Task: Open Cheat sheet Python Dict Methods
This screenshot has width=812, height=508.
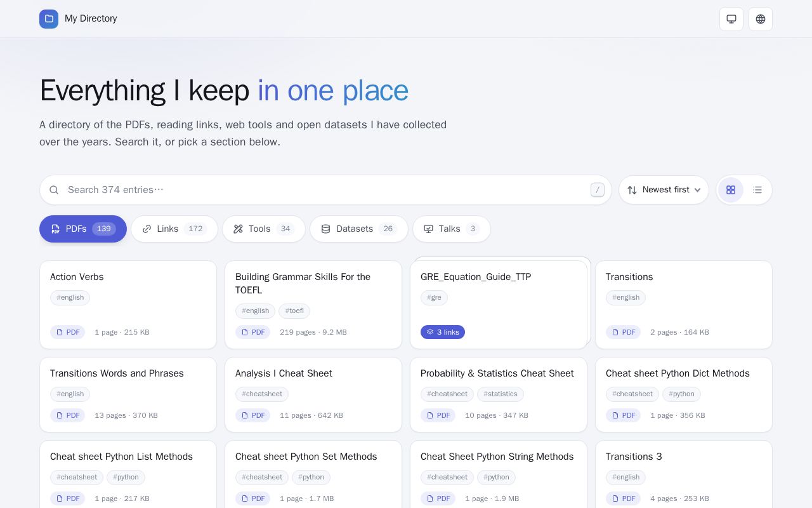Action: point(684,394)
